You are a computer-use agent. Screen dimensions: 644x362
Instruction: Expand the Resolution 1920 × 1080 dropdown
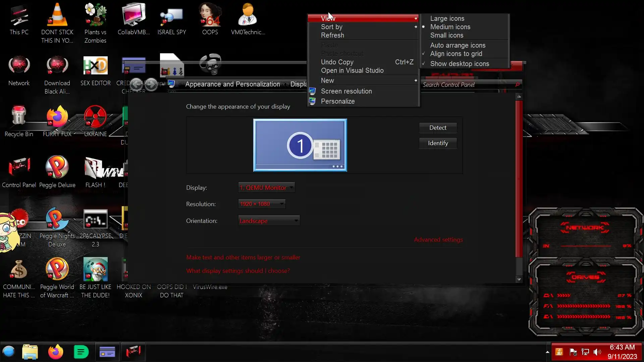pyautogui.click(x=262, y=204)
